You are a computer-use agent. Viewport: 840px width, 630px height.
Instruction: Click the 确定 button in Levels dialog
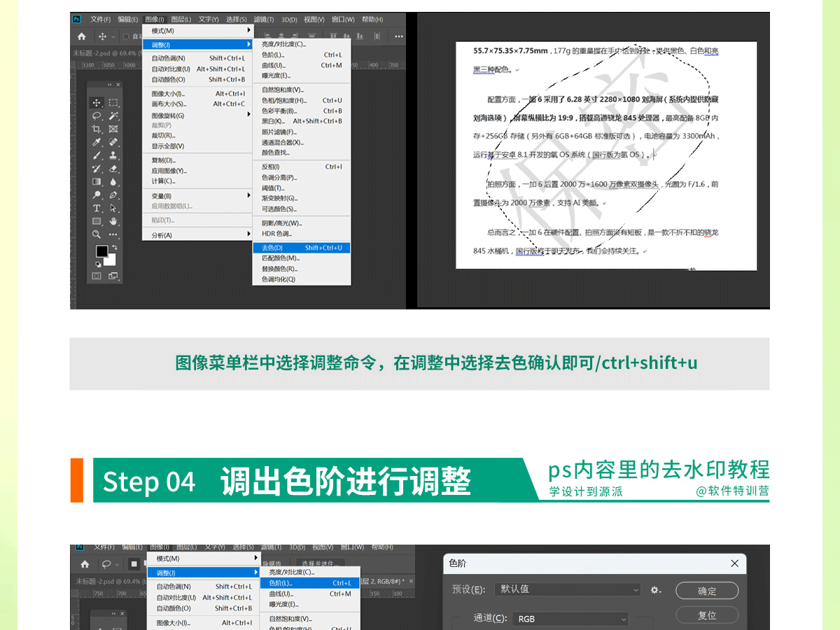coord(706,591)
